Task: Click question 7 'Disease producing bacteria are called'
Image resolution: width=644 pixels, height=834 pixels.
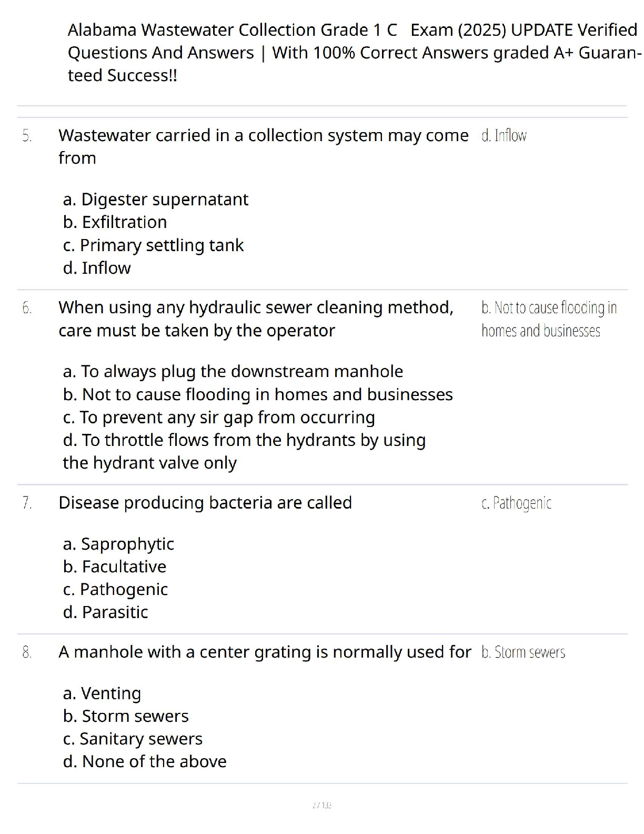Action: [x=205, y=503]
